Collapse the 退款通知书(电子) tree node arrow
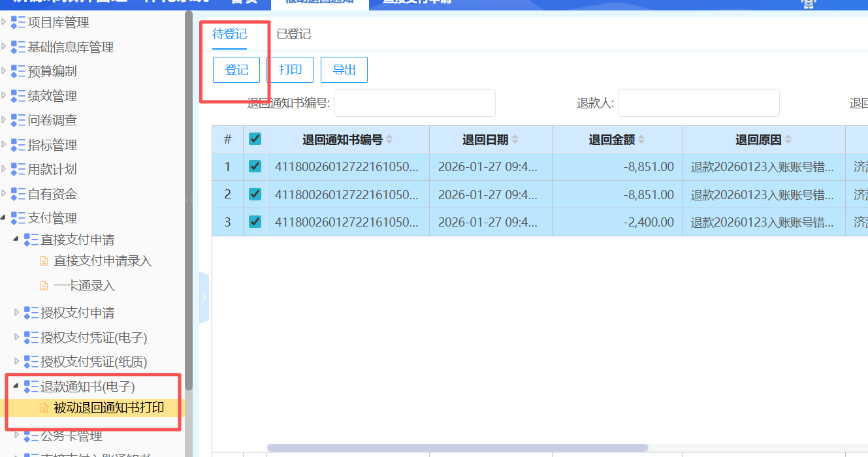 16,386
